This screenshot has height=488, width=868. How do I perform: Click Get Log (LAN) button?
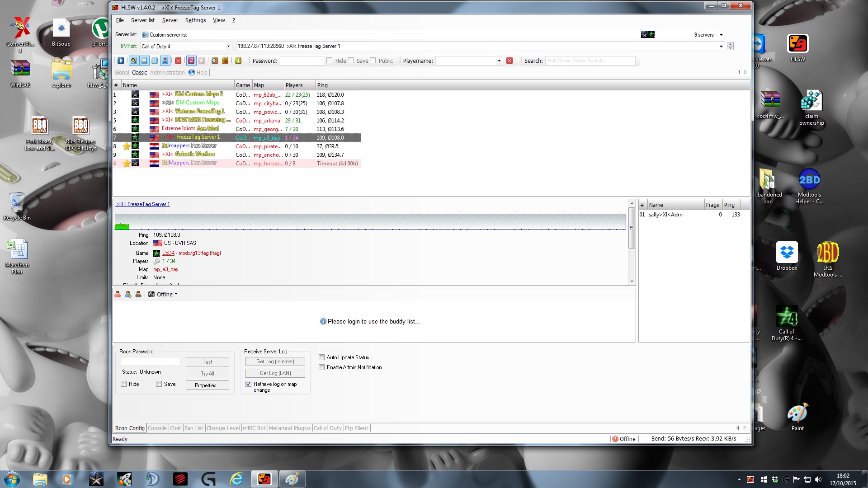[275, 373]
